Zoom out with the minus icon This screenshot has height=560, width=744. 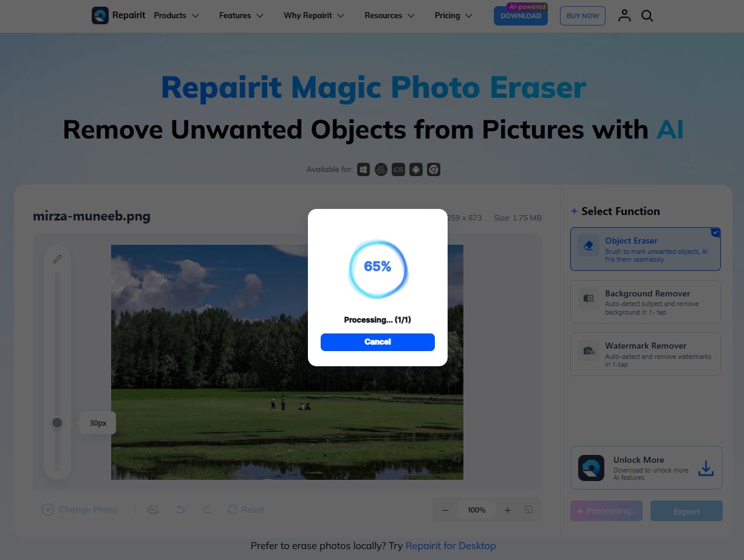pos(445,510)
